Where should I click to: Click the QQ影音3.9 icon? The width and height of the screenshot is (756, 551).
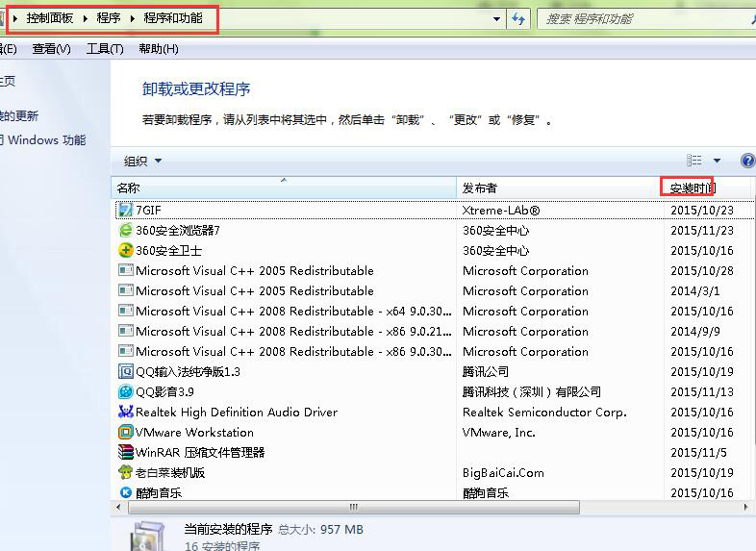pyautogui.click(x=125, y=391)
